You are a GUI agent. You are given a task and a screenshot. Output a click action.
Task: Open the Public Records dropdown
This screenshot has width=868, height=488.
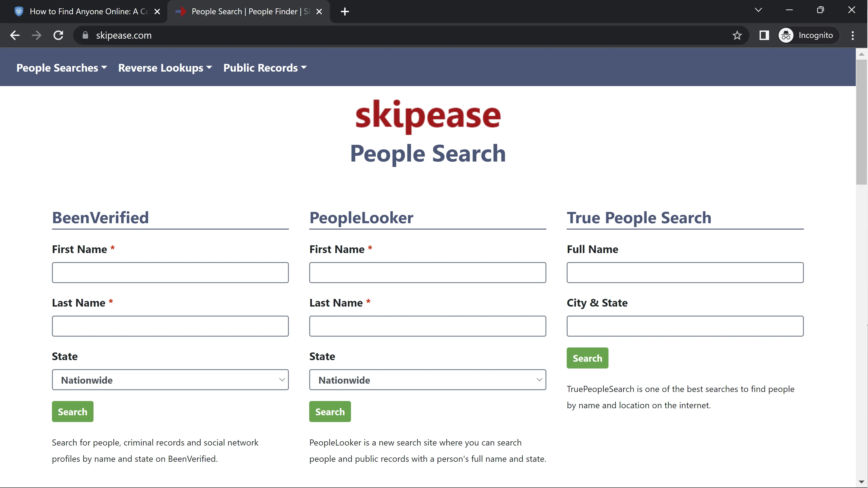coord(265,68)
